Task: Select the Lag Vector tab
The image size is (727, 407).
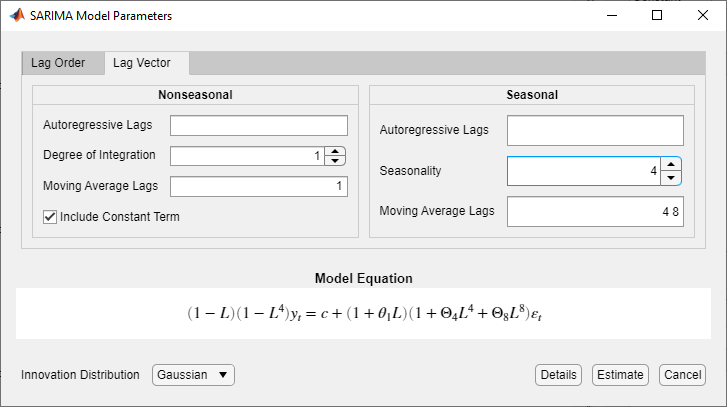Action: pyautogui.click(x=141, y=63)
